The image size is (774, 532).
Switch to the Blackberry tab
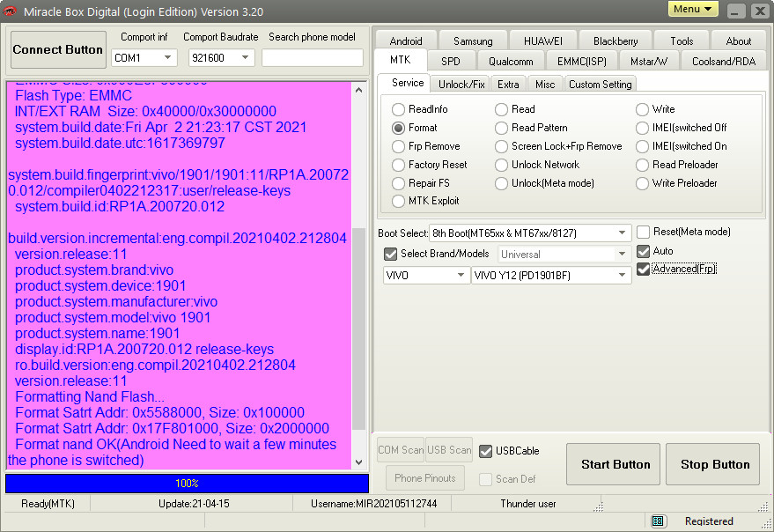(x=616, y=41)
